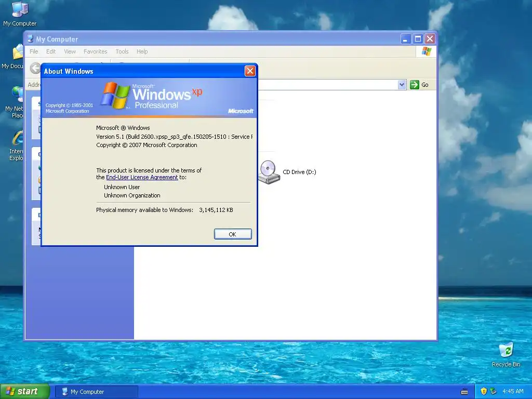Screen dimensions: 532x399
Task: Open the Start menu
Action: (25, 391)
